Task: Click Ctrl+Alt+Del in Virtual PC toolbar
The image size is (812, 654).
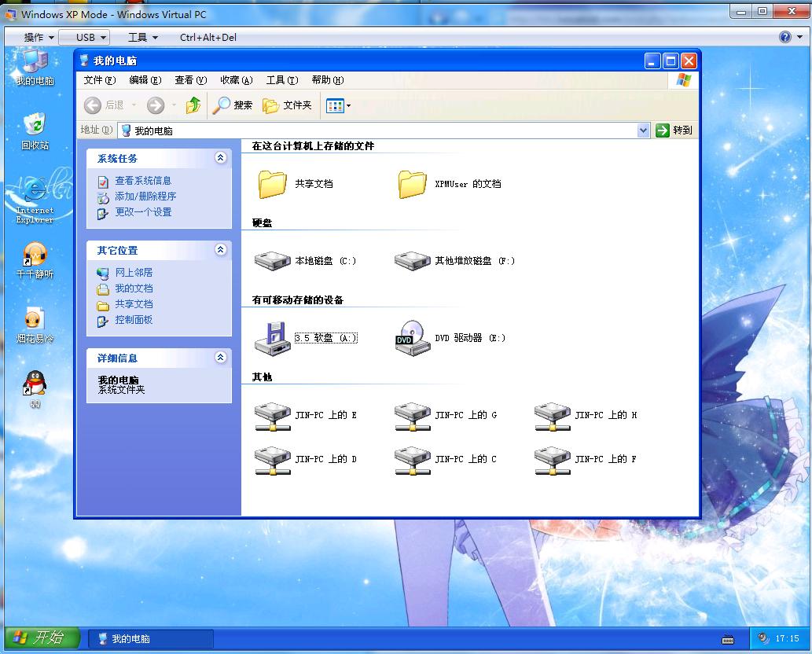Action: (x=208, y=37)
